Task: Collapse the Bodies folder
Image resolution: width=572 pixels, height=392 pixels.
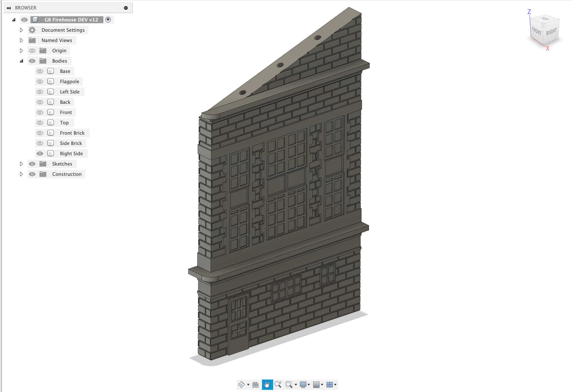Action: point(21,61)
